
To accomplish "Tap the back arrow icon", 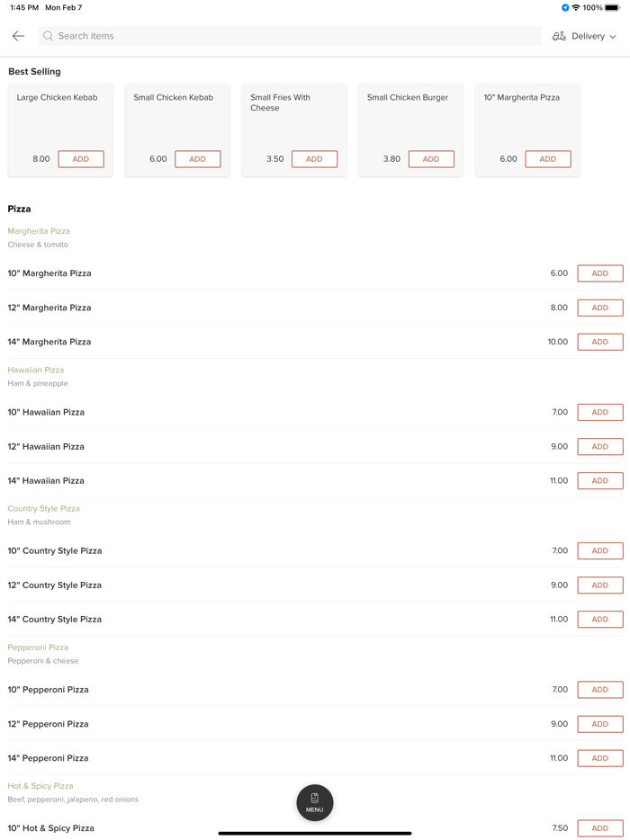I will click(18, 36).
